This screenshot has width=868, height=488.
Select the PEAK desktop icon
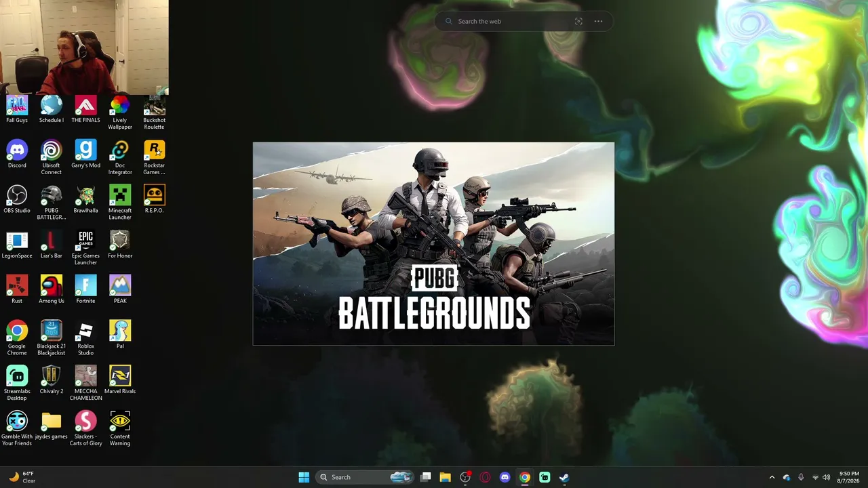120,290
